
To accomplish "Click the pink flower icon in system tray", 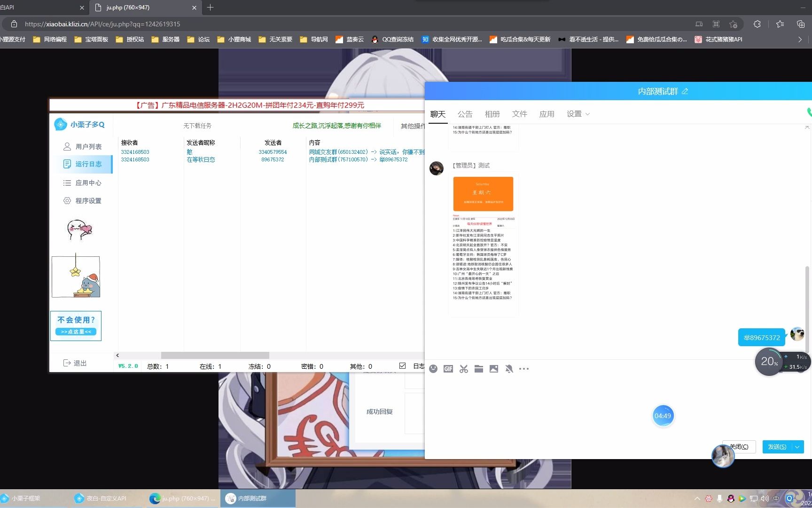I will tap(708, 499).
